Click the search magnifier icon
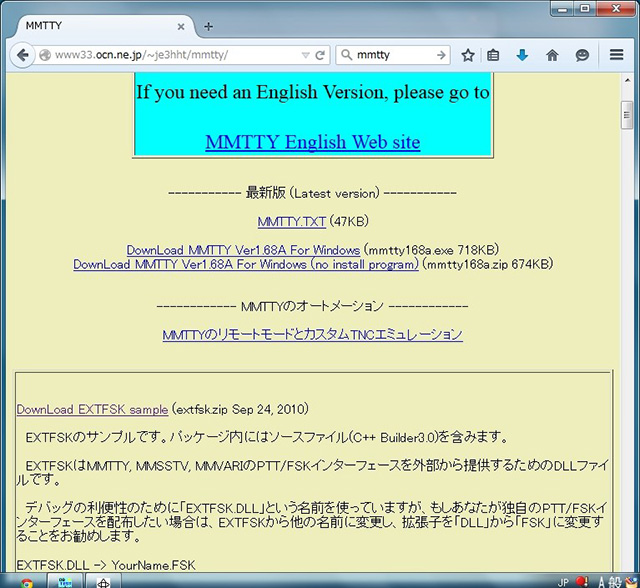 (x=347, y=55)
